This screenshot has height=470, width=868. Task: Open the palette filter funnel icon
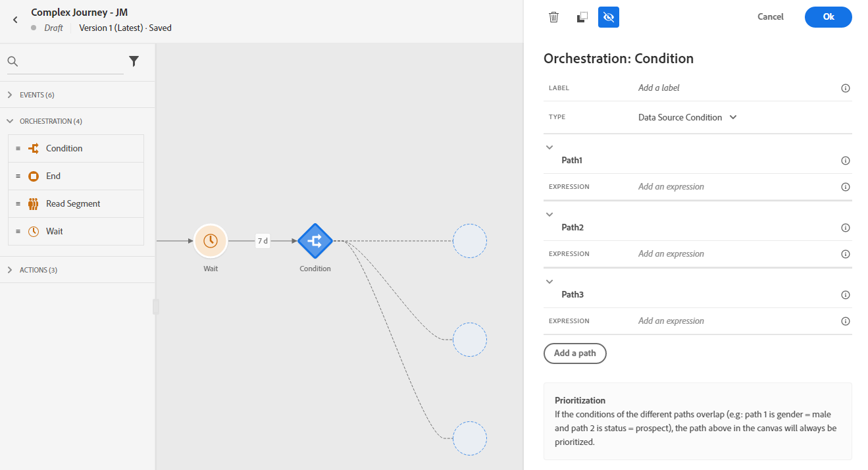tap(134, 61)
